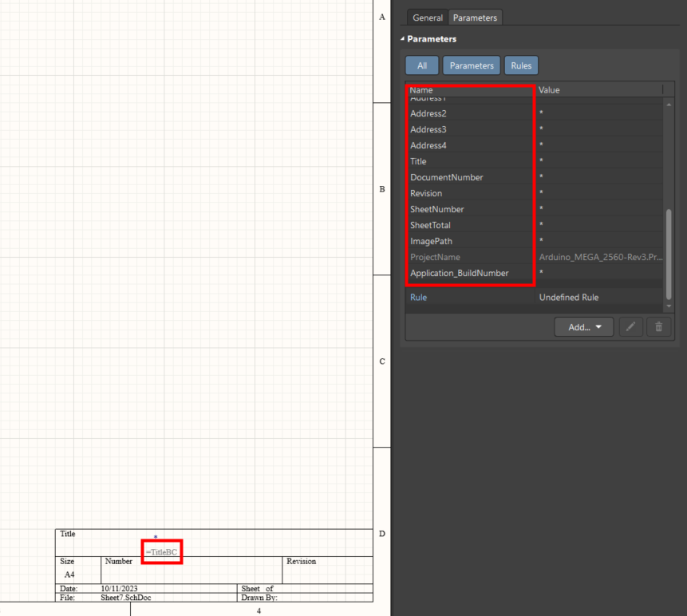Click the ProjectName value Arduino_MEGA_2560

click(600, 257)
